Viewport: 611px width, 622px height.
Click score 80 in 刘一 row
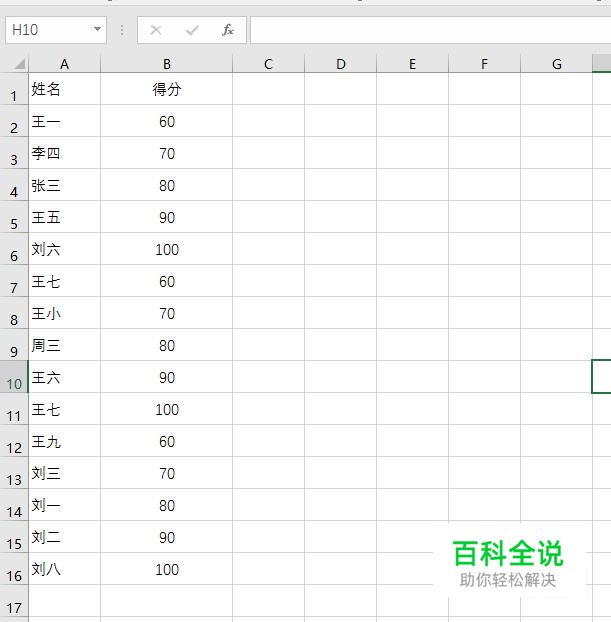167,505
